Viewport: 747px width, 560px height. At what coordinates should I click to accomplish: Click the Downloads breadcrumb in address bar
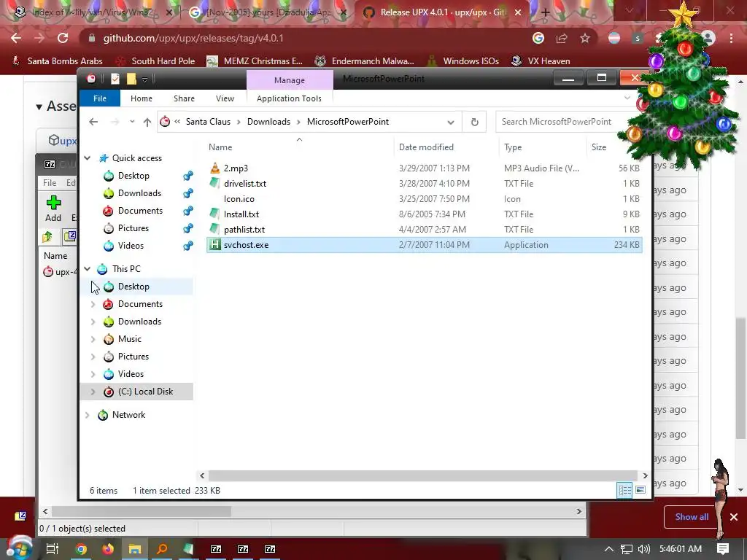tap(268, 122)
